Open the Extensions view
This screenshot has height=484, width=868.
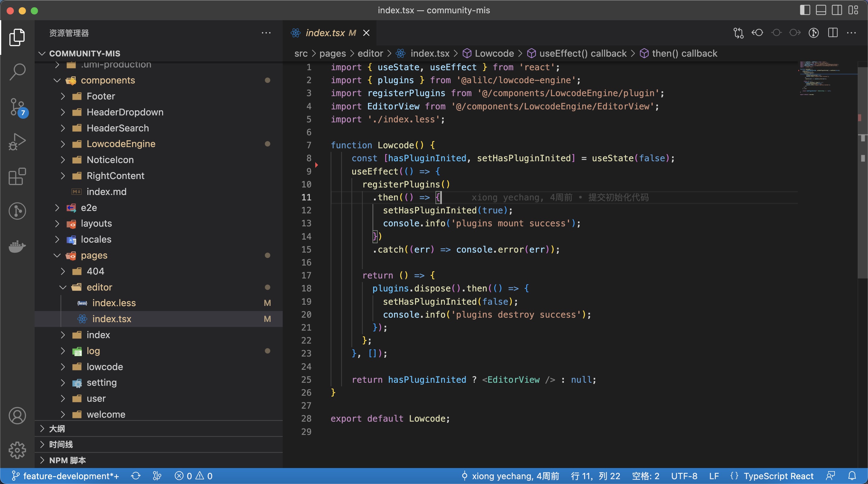17,177
